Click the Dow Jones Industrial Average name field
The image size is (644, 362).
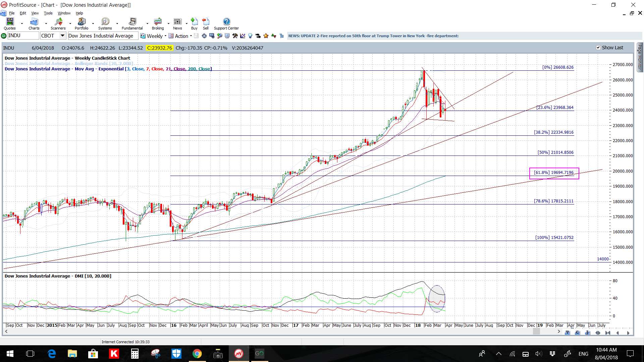[103, 36]
